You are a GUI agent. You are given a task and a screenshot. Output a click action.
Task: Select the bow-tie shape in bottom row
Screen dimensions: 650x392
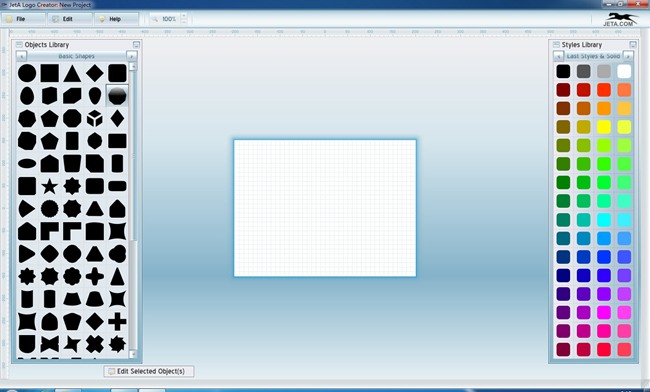[49, 344]
